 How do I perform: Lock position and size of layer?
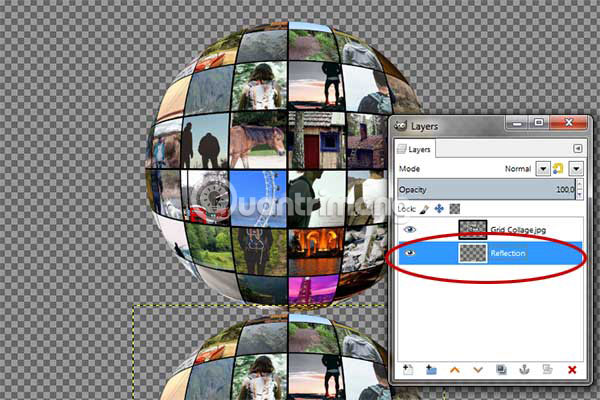(x=438, y=209)
